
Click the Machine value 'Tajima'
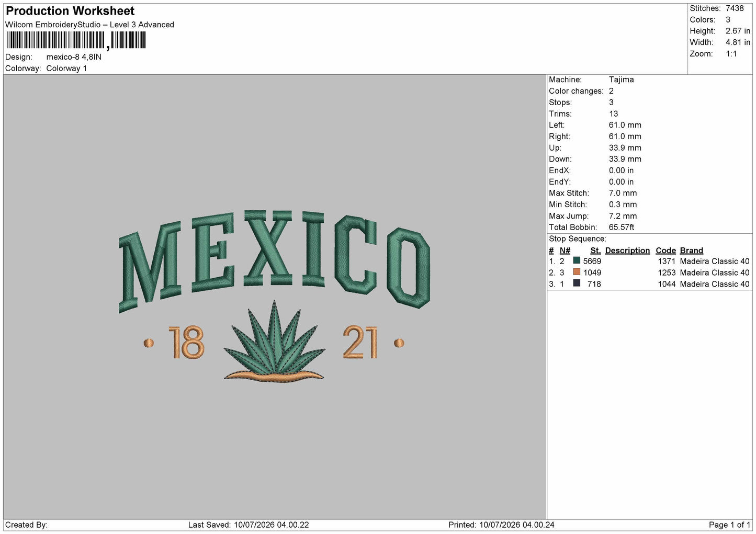(621, 79)
